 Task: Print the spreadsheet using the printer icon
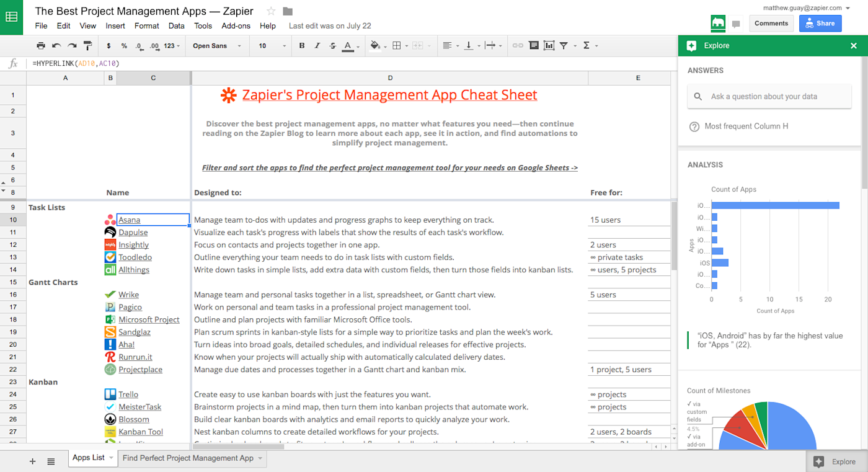(x=41, y=46)
